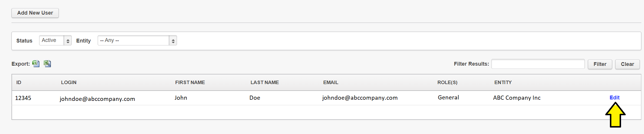Click the Add New User button
The image size is (644, 134).
pos(35,13)
